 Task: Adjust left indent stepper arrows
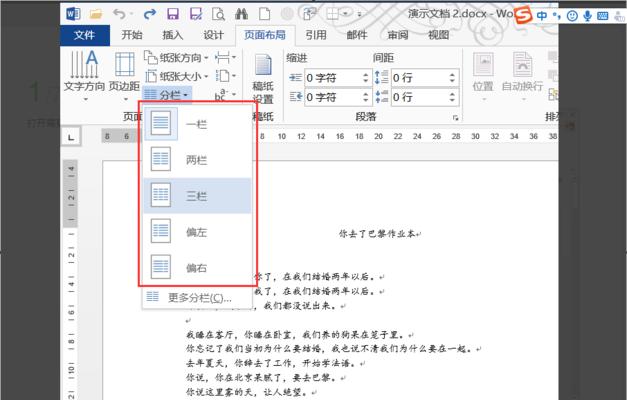tap(365, 78)
